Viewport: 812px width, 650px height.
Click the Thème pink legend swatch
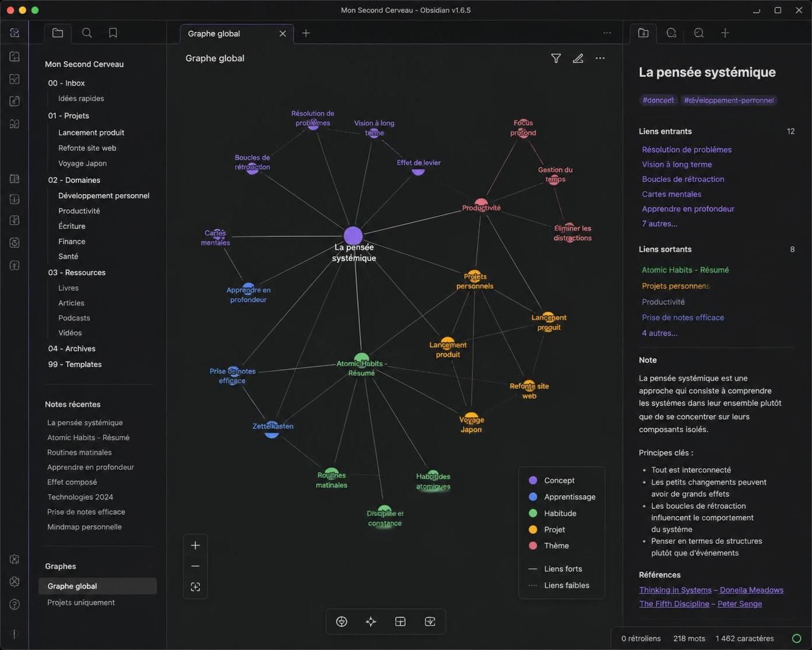click(533, 546)
